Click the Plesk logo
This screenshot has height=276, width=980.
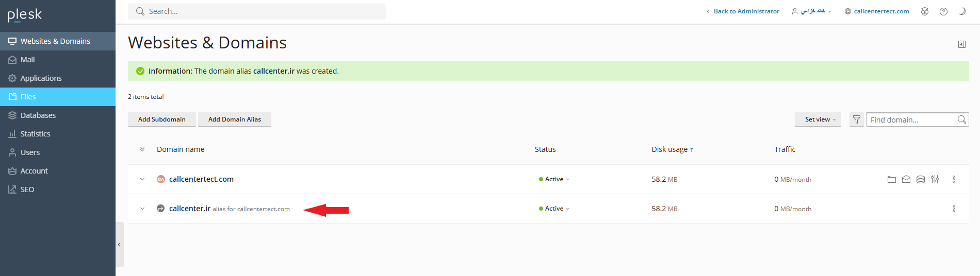click(x=25, y=15)
